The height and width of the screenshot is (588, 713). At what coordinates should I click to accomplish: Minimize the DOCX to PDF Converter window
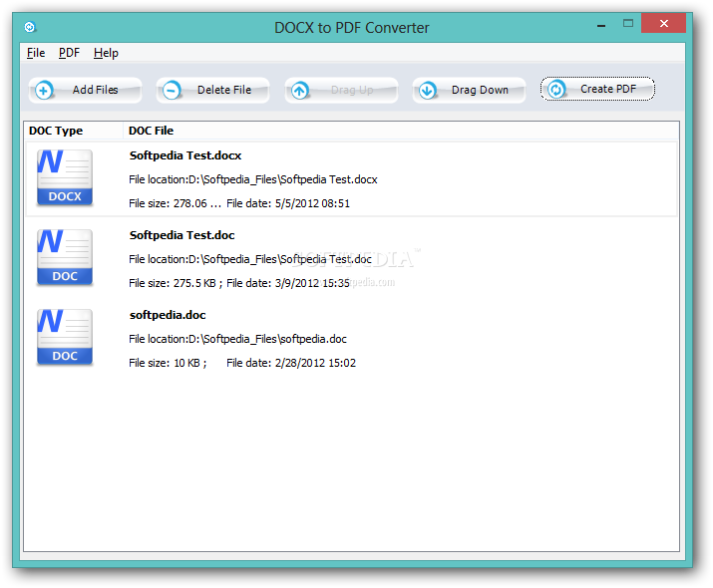pos(601,25)
